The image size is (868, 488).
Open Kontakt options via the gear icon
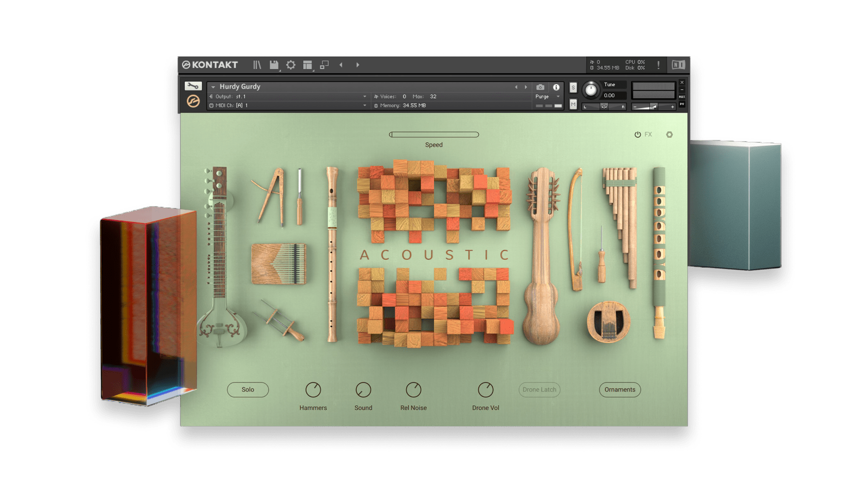[x=291, y=65]
